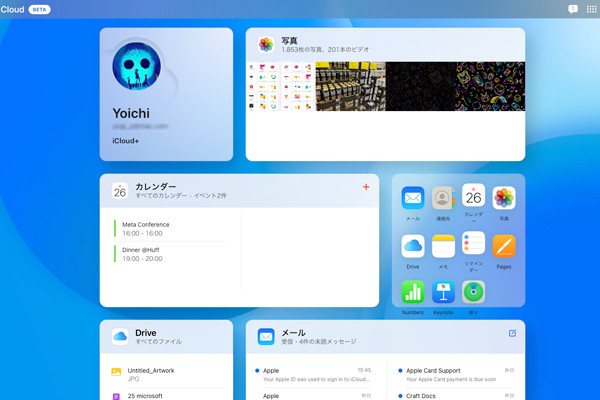This screenshot has height=400, width=600.
Task: Open the colorful neon pattern photo
Action: coord(490,87)
